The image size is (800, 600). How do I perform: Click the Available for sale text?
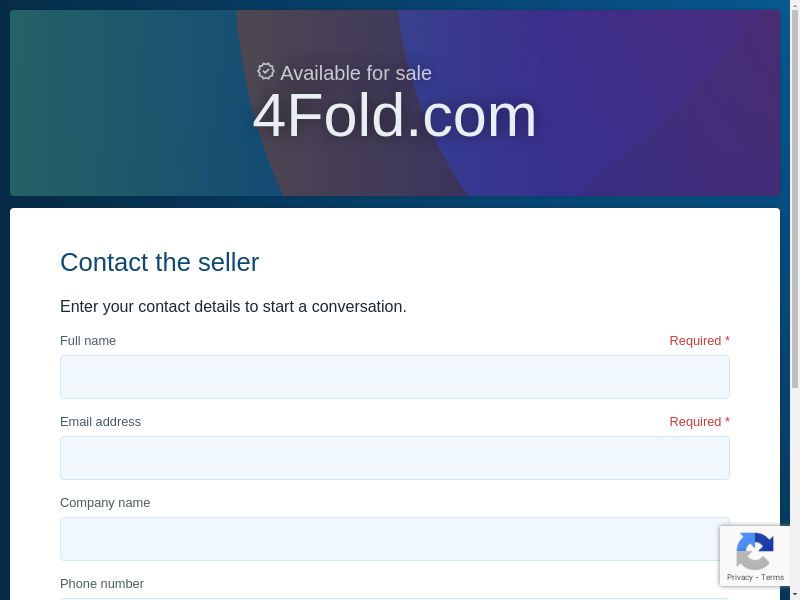[356, 73]
